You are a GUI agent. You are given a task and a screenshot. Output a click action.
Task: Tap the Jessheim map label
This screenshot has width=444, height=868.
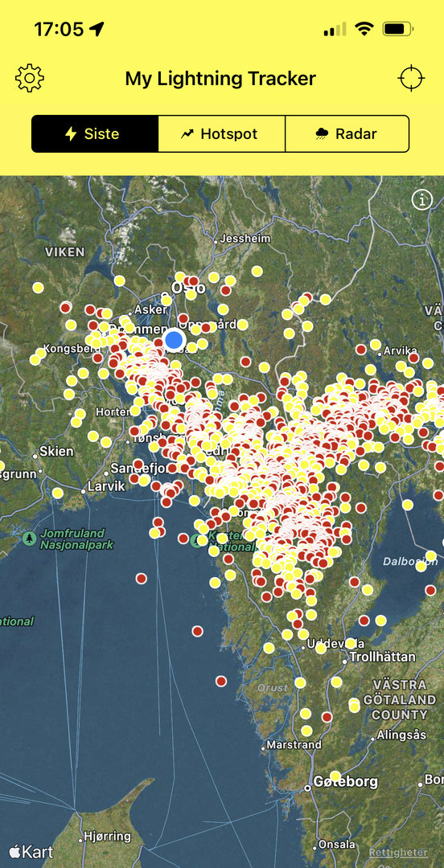coord(245,239)
